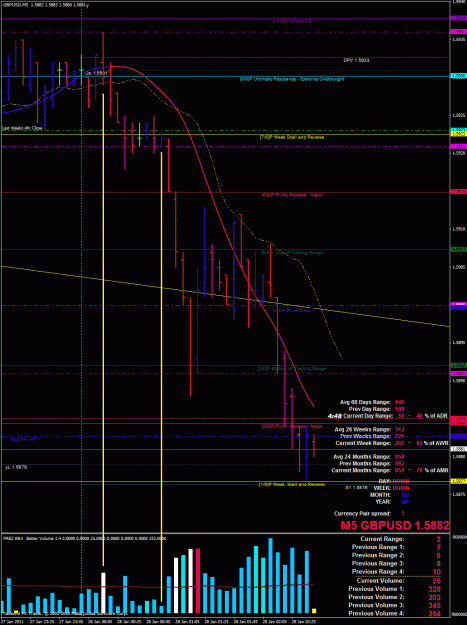Click the Current Day Range label
Screen dimensions: 467x625
(x=366, y=415)
